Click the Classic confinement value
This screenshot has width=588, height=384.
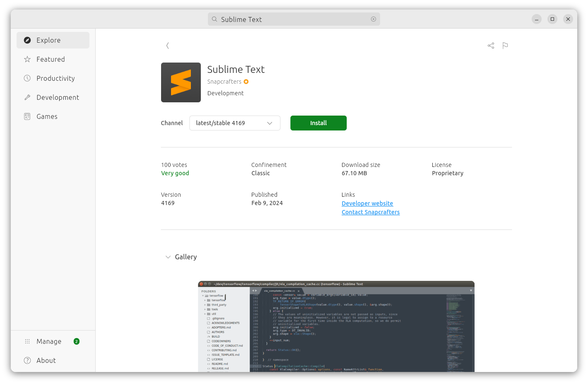[260, 173]
